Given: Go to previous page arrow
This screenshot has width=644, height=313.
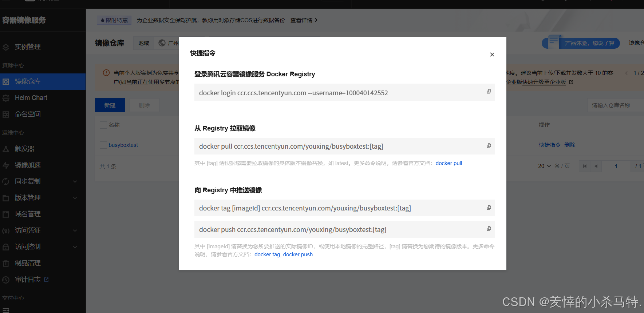Looking at the screenshot, I should (596, 166).
